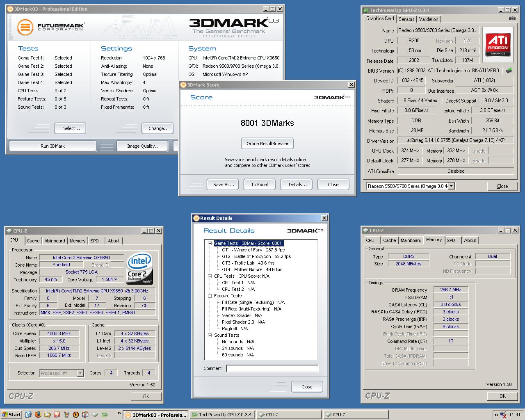The image size is (525, 420).
Task: Open the About tab in right CPU-Z window
Action: (470, 240)
